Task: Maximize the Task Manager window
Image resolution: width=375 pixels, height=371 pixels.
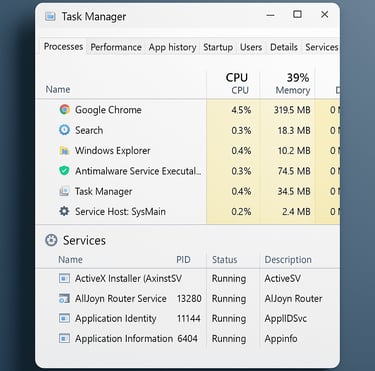Action: (x=297, y=14)
